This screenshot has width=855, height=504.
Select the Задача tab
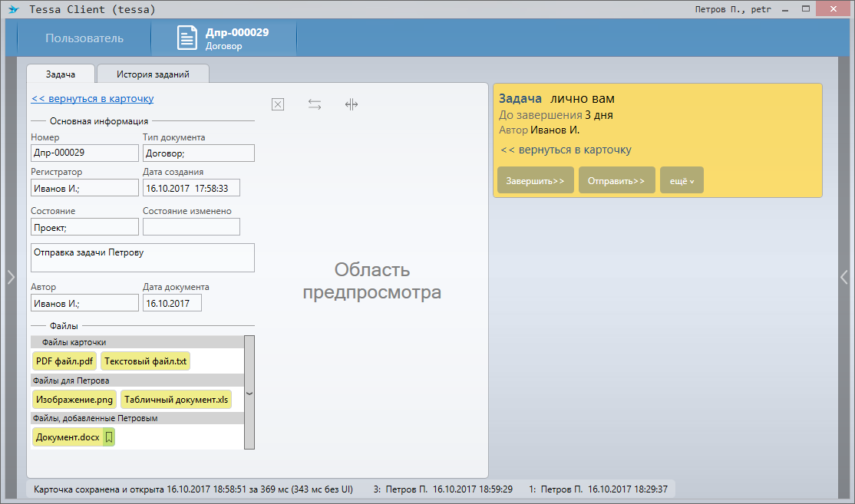click(61, 74)
